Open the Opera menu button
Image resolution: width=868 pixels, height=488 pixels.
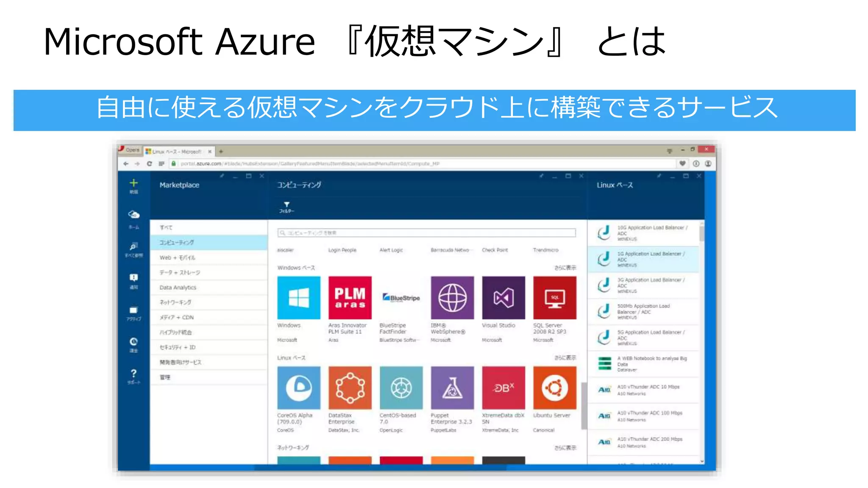[129, 150]
